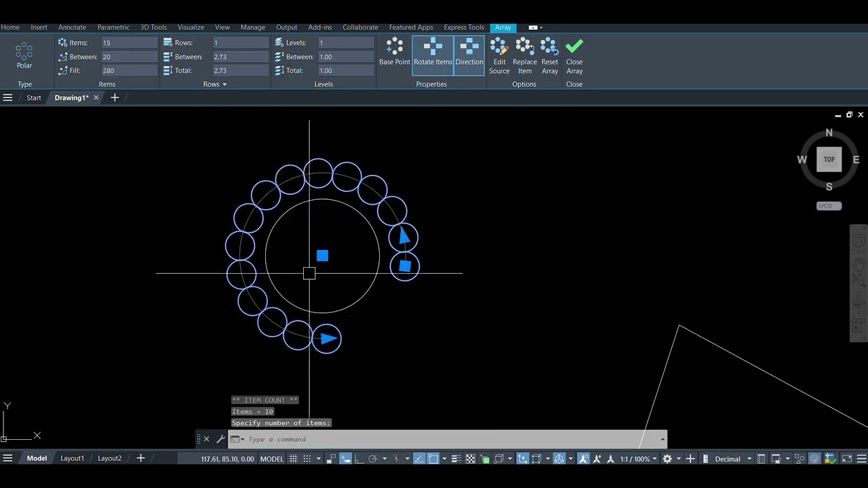The width and height of the screenshot is (868, 488).
Task: Switch to the Start file tab
Action: [x=34, y=98]
